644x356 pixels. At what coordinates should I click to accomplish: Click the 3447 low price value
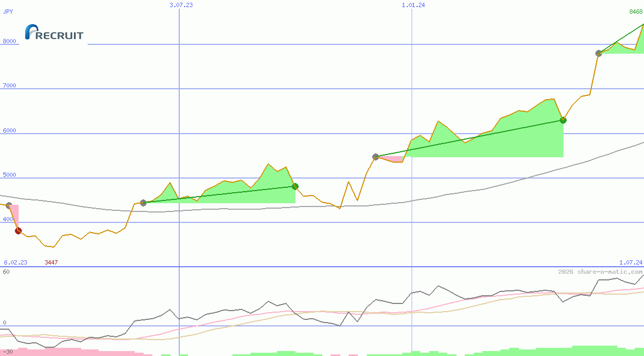(51, 262)
